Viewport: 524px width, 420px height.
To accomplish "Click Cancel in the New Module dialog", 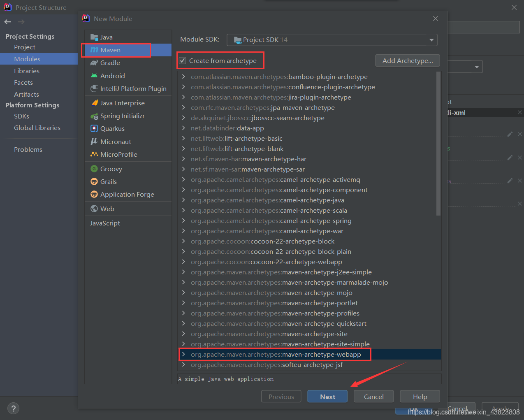I will point(373,397).
